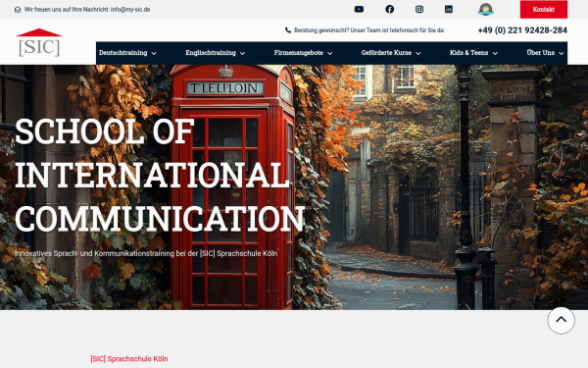The image size is (588, 368).
Task: Go to the [SIC] logo homepage
Action: pyautogui.click(x=39, y=42)
